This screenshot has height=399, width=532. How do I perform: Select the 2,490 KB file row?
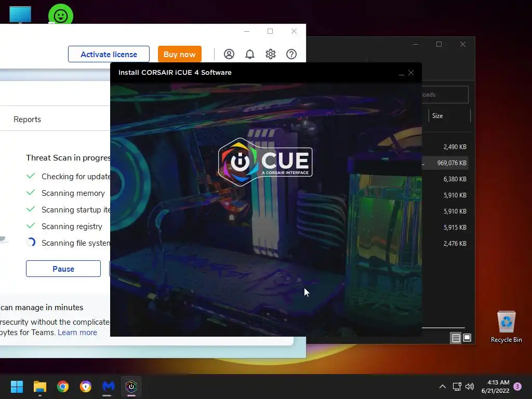pos(446,147)
